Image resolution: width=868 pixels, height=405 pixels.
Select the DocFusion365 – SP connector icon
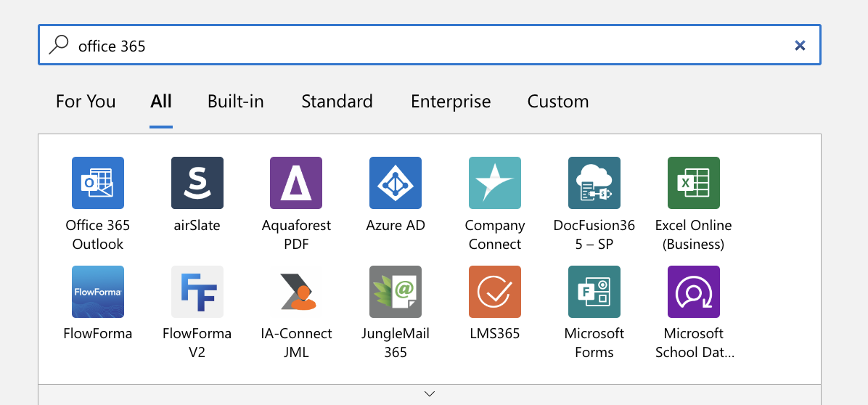594,183
